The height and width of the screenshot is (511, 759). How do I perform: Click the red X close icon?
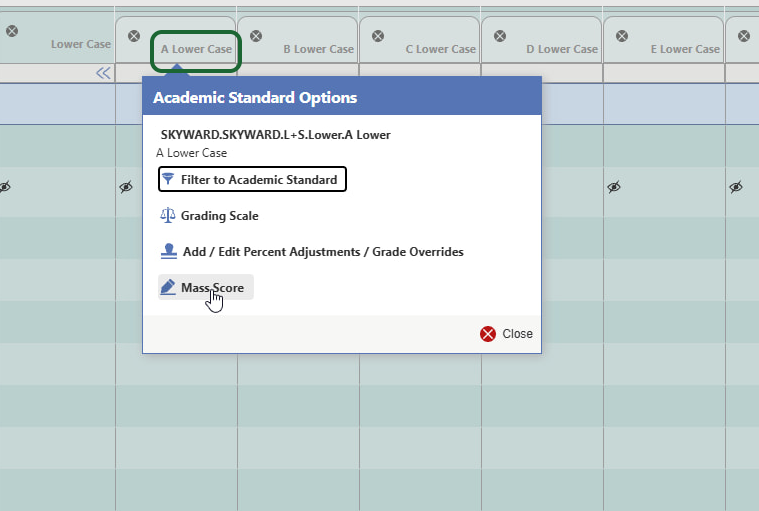pyautogui.click(x=488, y=334)
